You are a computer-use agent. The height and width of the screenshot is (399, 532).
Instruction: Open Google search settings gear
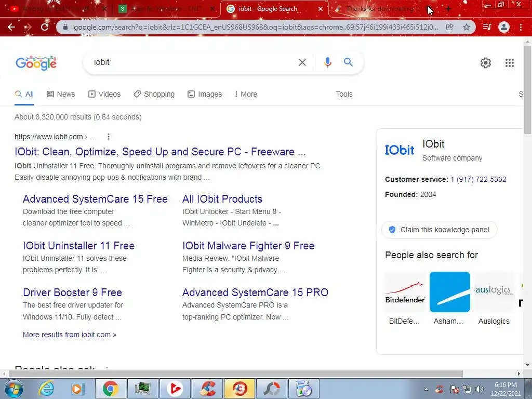[x=486, y=63]
